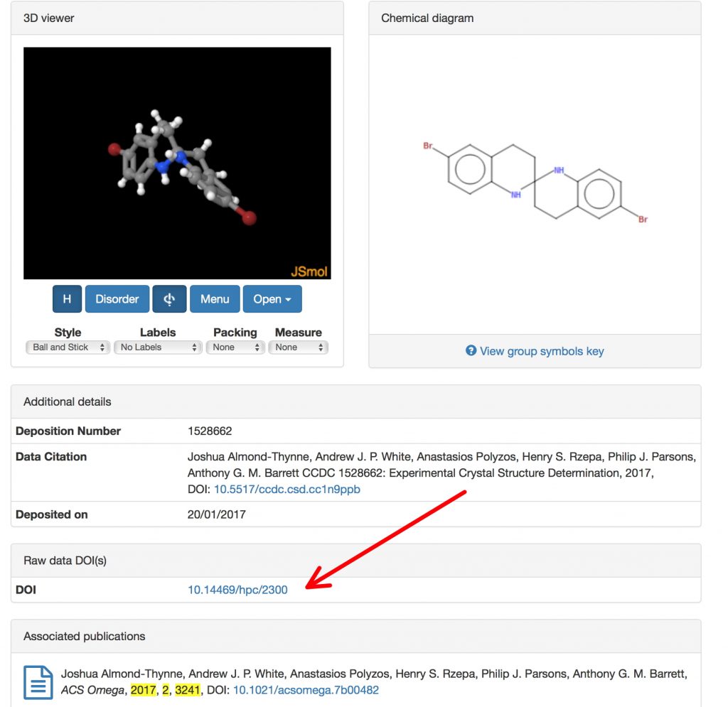Click the 2D chemical diagram structure image

(x=534, y=181)
